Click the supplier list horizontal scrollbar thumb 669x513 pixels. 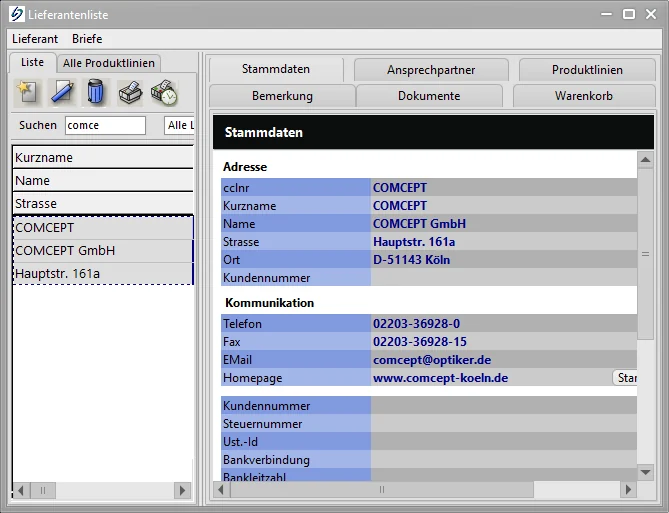coord(43,490)
